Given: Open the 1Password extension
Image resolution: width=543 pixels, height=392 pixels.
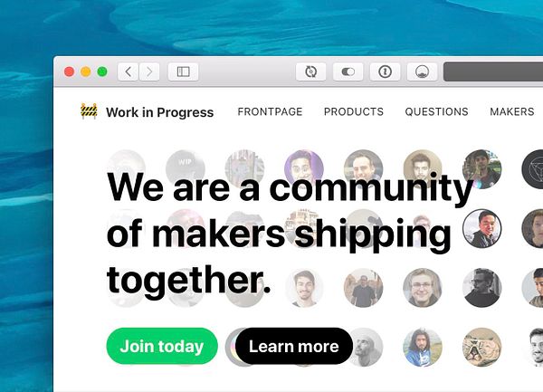Looking at the screenshot, I should [386, 72].
